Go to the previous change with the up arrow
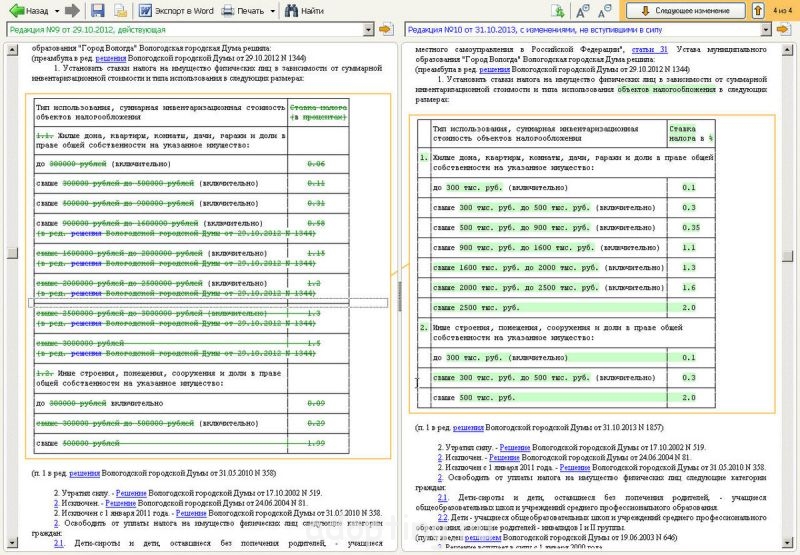This screenshot has width=800, height=555. click(x=758, y=11)
